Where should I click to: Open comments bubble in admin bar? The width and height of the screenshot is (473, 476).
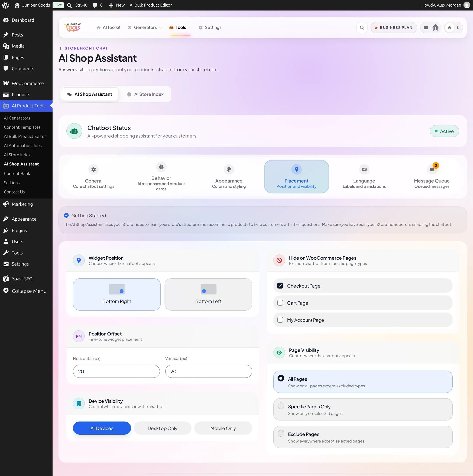[x=95, y=5]
